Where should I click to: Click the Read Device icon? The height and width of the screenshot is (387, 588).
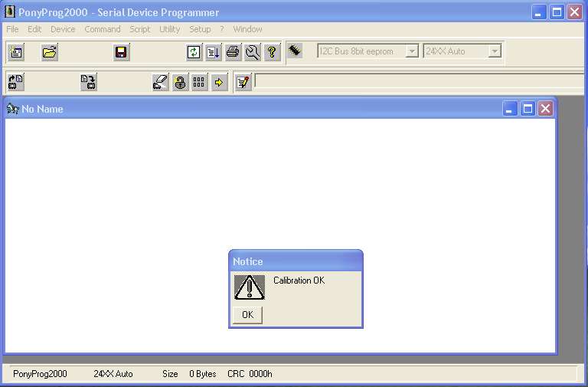[x=16, y=81]
